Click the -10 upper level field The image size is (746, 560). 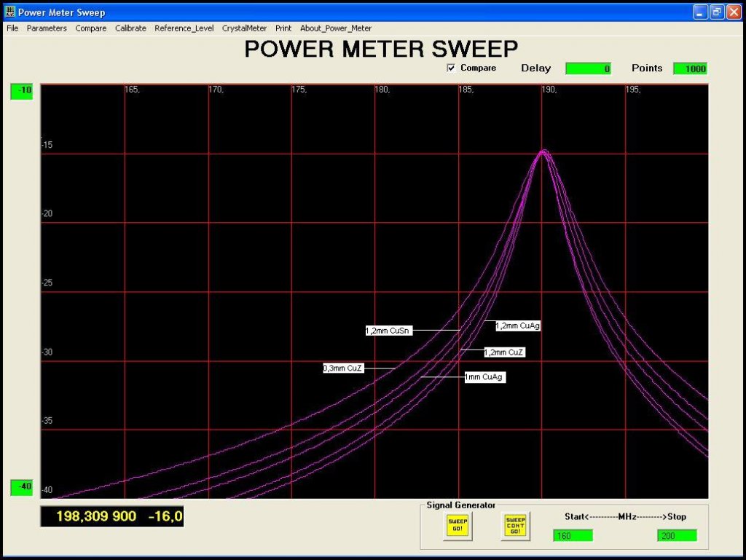[22, 91]
